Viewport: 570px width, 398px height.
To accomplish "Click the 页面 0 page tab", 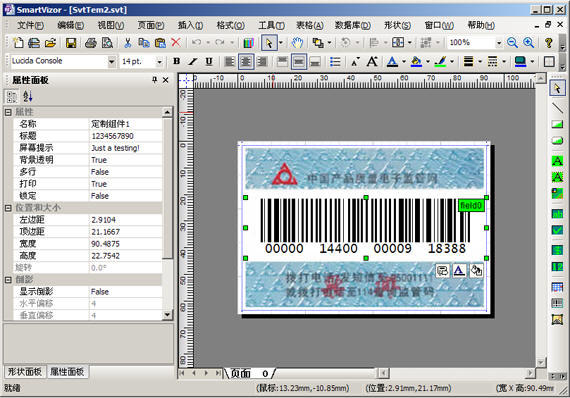I will (249, 373).
